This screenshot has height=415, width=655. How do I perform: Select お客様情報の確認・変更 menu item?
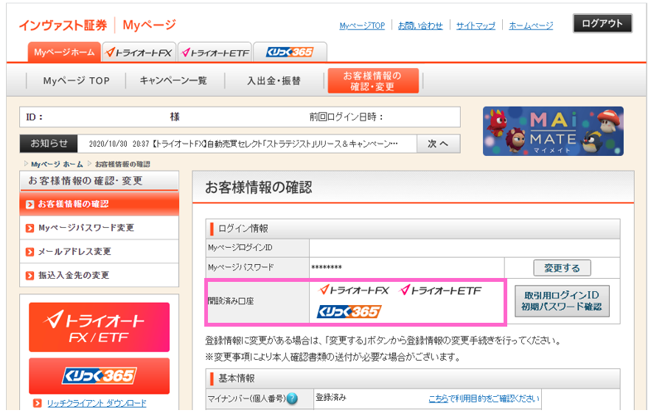(373, 81)
